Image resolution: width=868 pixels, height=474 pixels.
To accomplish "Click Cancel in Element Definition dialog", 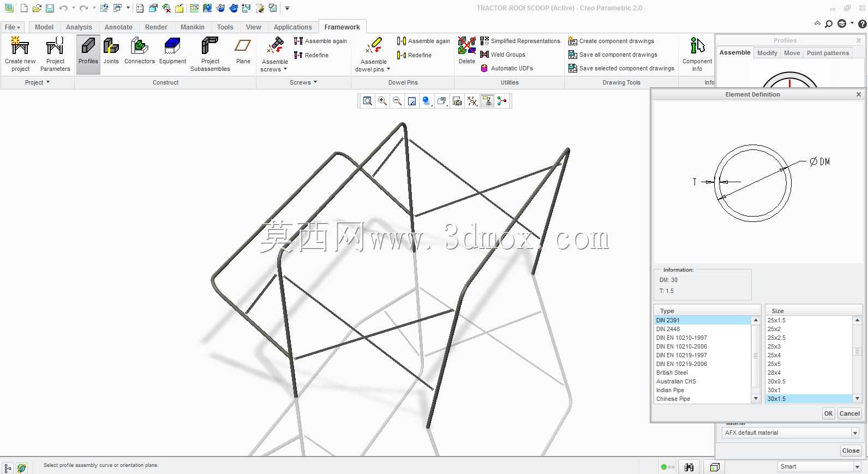I will coord(849,413).
